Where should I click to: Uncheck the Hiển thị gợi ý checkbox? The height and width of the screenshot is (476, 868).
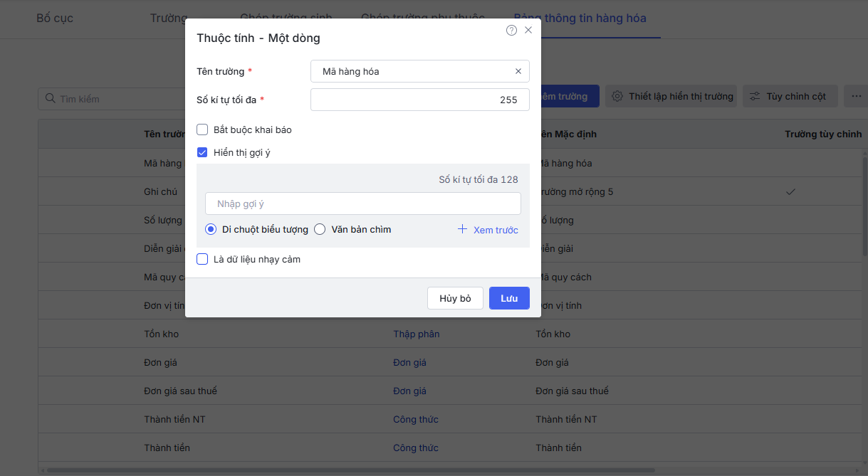(202, 152)
